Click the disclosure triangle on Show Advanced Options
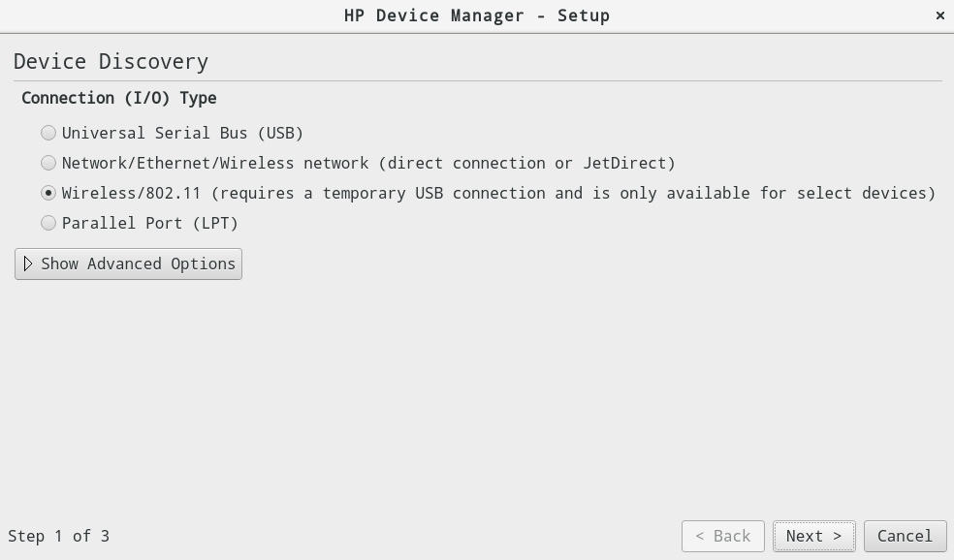 [28, 263]
